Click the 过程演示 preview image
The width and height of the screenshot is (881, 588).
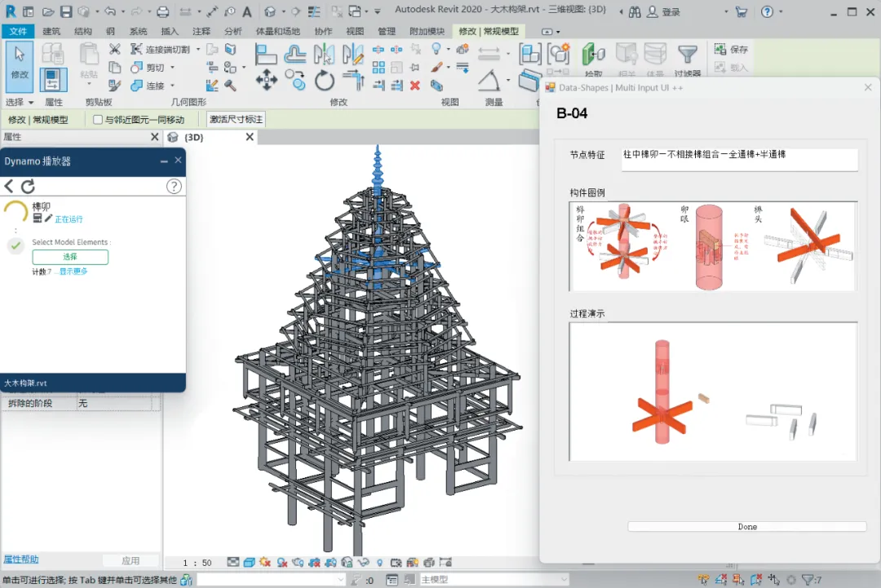tap(713, 391)
